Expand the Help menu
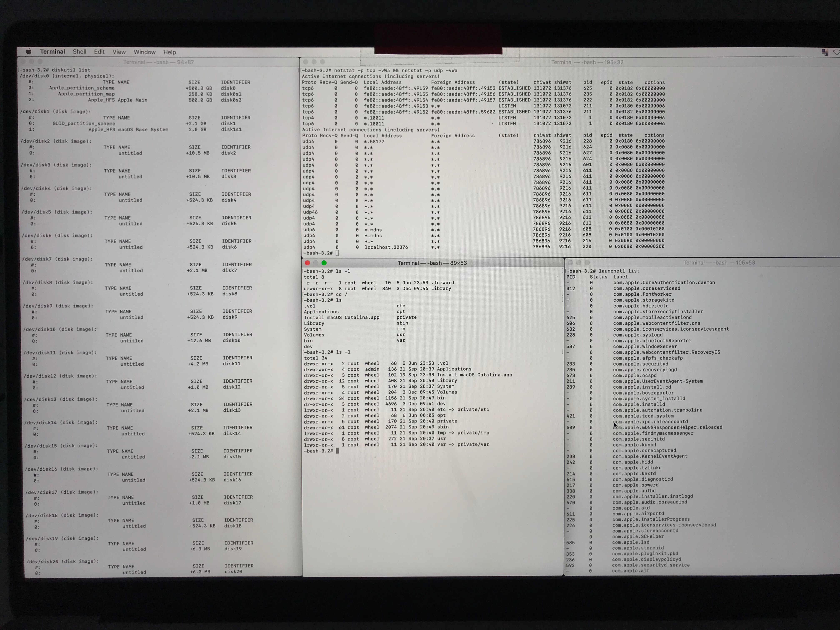This screenshot has width=840, height=630. pyautogui.click(x=169, y=52)
